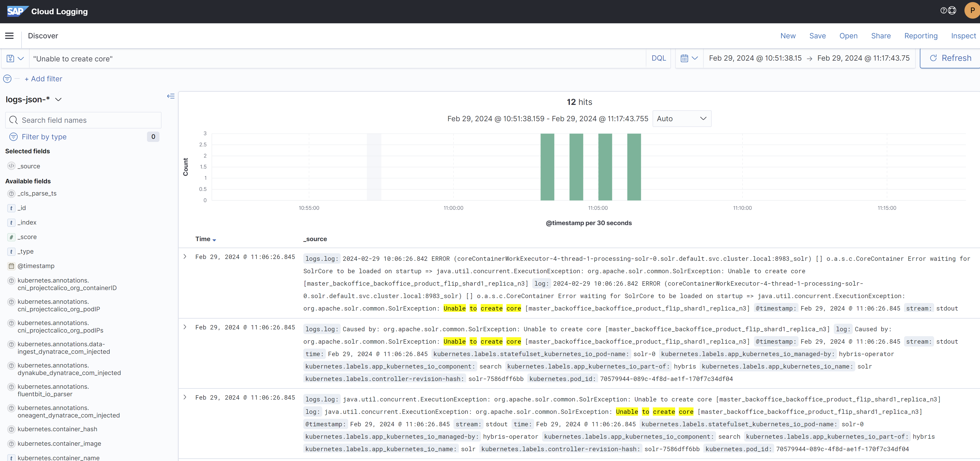
Task: Click the _id text type icon
Action: pos(11,208)
